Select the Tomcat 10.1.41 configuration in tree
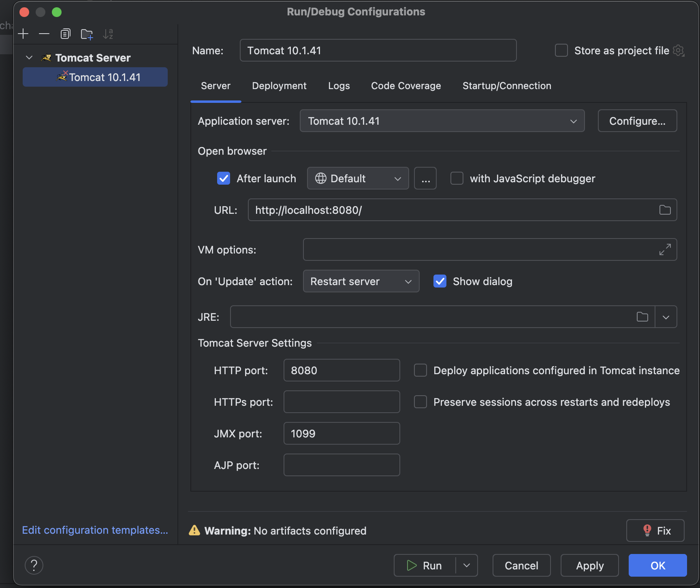The image size is (700, 588). [95, 77]
